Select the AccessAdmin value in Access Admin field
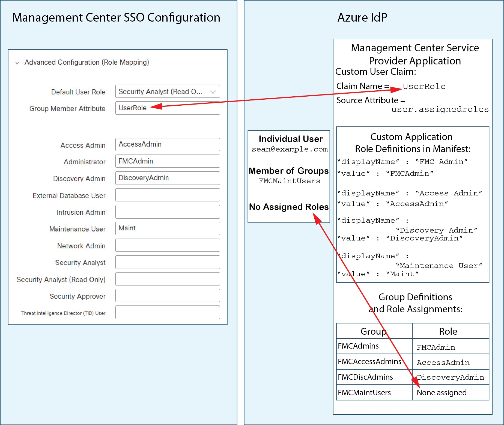The height and width of the screenshot is (425, 504). point(168,144)
